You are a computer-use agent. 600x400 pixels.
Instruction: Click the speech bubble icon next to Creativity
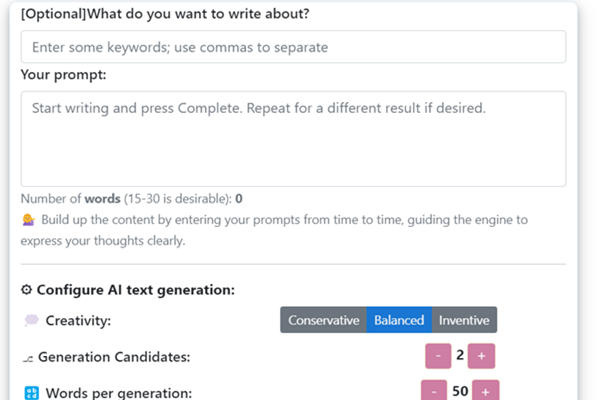(31, 320)
